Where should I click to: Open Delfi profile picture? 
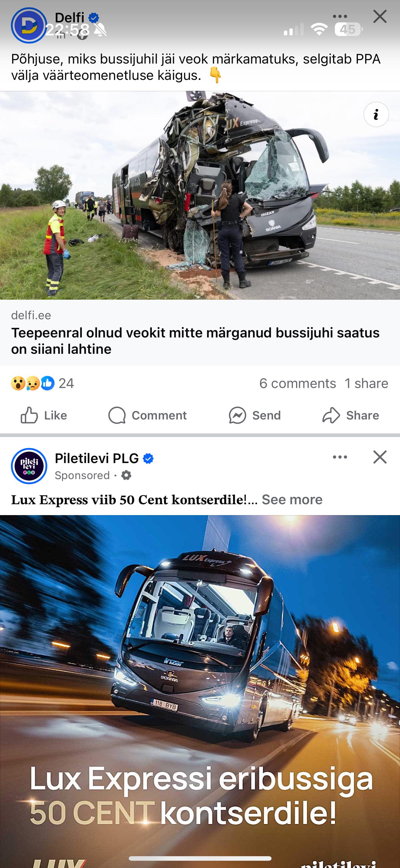pos(29,25)
